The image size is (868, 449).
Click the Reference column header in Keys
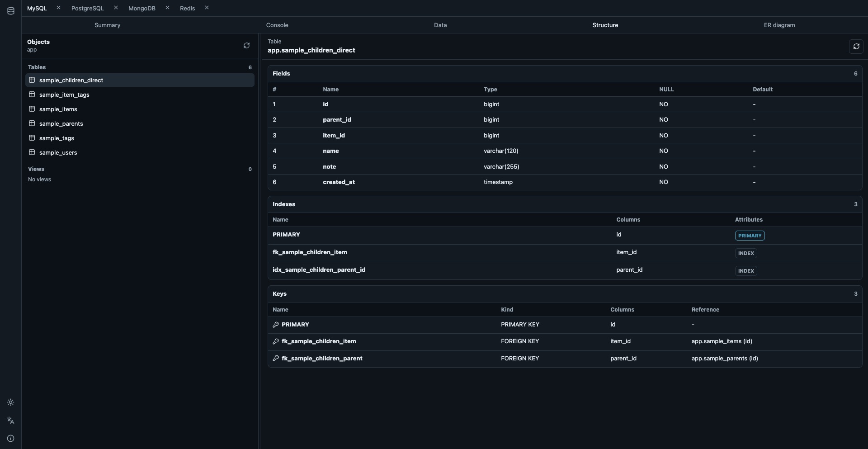(705, 310)
